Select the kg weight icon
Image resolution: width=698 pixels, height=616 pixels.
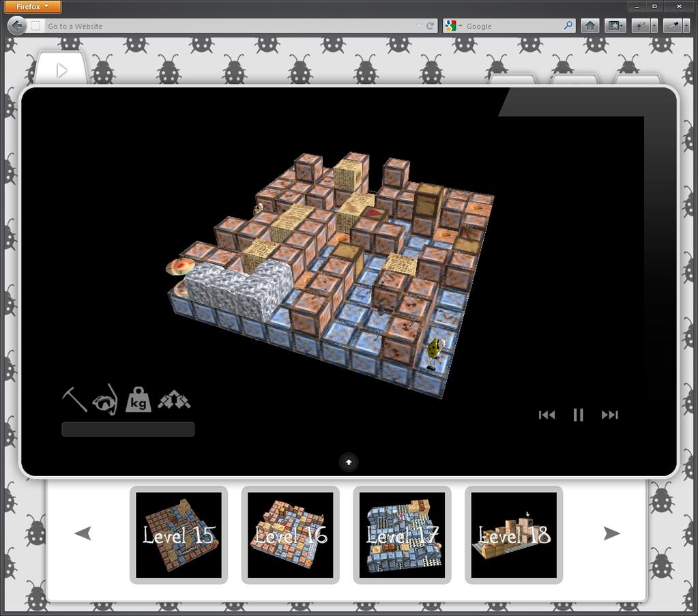[x=139, y=399]
